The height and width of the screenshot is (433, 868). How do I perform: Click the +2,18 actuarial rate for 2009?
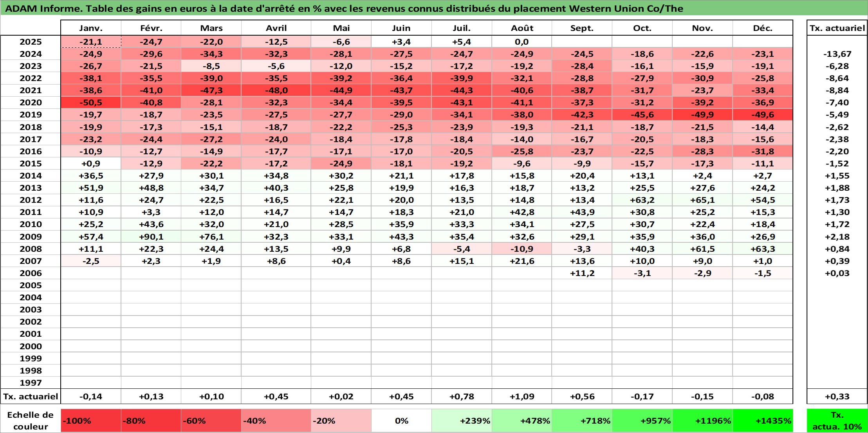837,237
